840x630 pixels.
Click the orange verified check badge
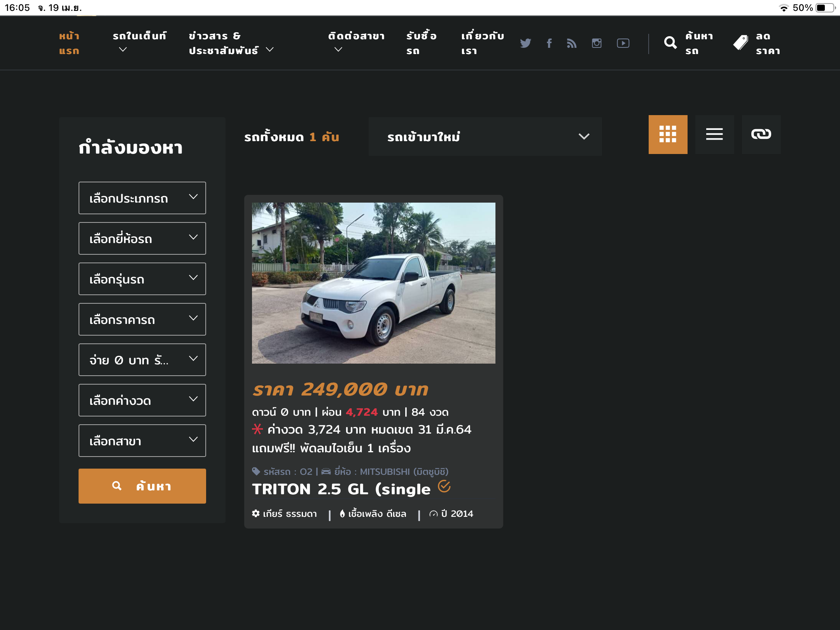tap(444, 486)
